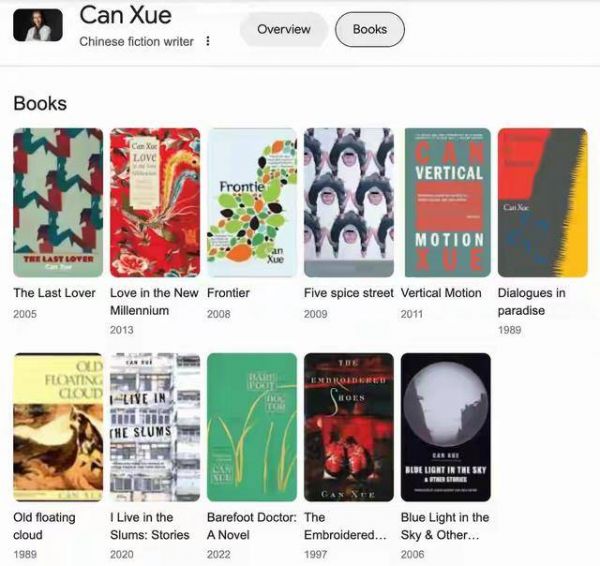Open I Live in the Slums cover
The image size is (600, 566).
tap(155, 427)
